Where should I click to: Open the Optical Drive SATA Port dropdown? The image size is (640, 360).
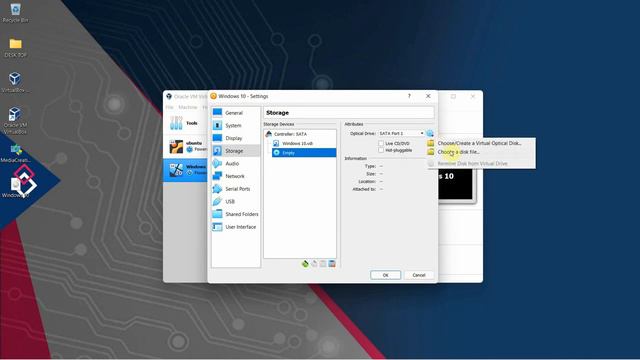(x=401, y=133)
